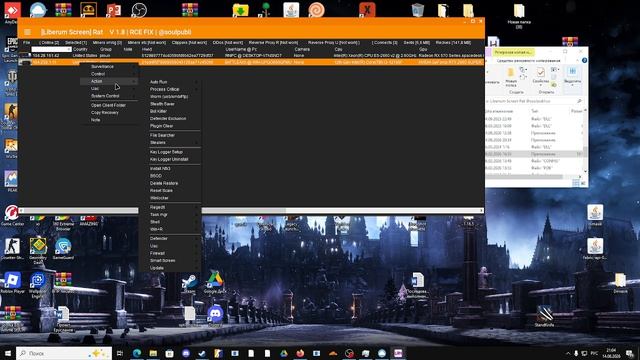Open the Reverse Proxy R tab
Screen dimensions: 640x360
click(273, 42)
